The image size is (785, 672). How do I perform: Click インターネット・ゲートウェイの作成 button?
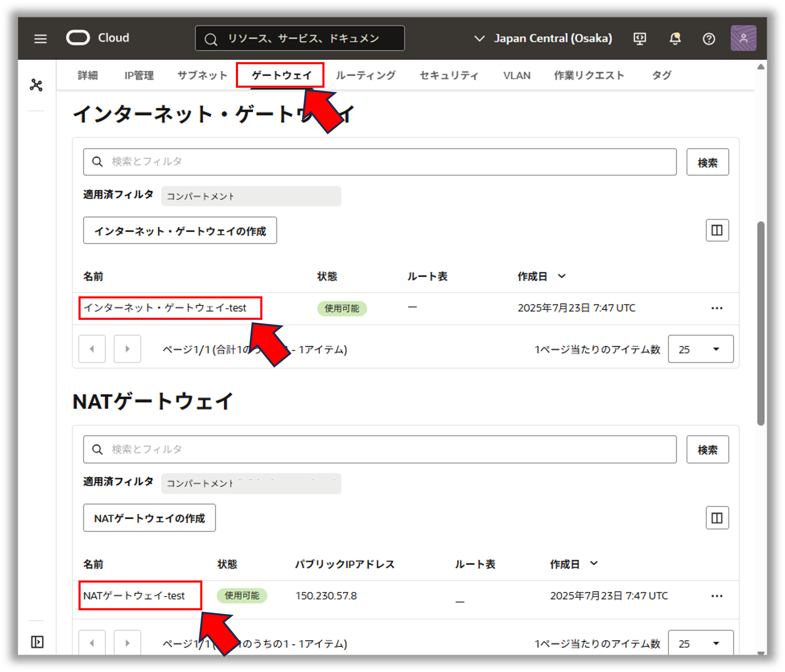[180, 230]
